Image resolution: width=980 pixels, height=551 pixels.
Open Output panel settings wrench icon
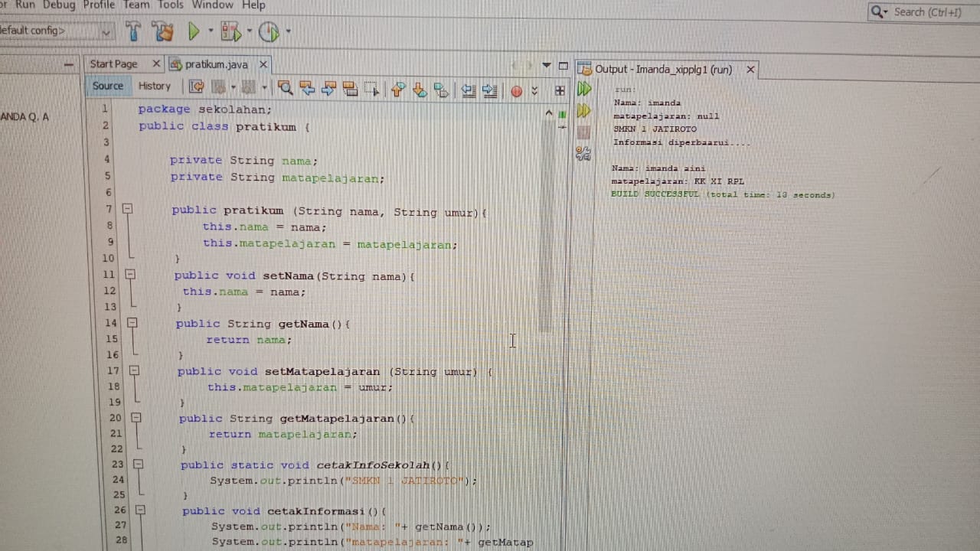(x=583, y=154)
